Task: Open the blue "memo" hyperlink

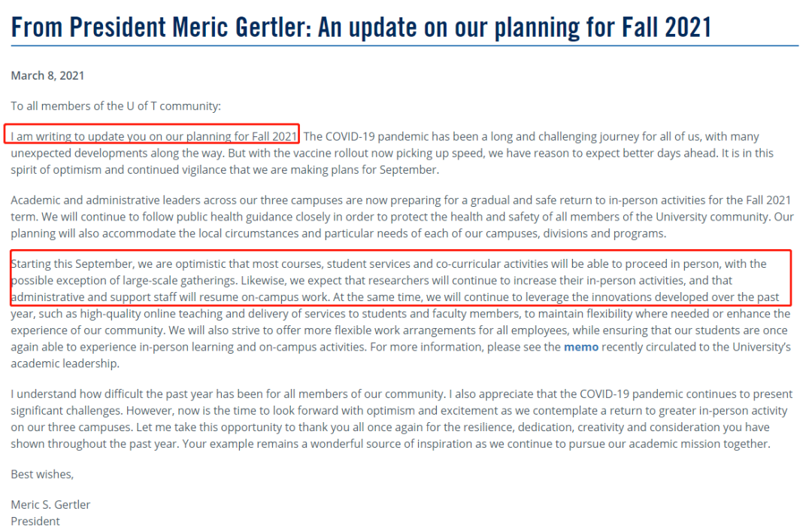Action: point(580,347)
